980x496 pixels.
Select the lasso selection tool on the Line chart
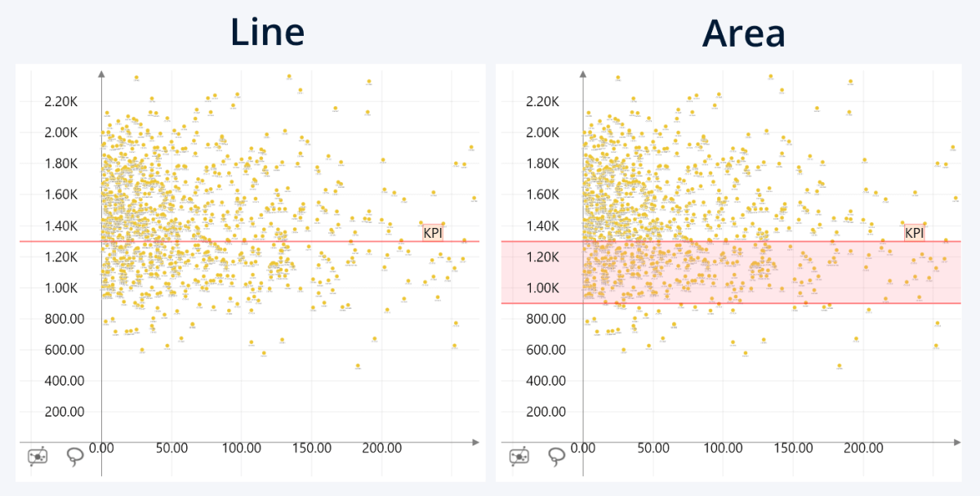coord(74,456)
